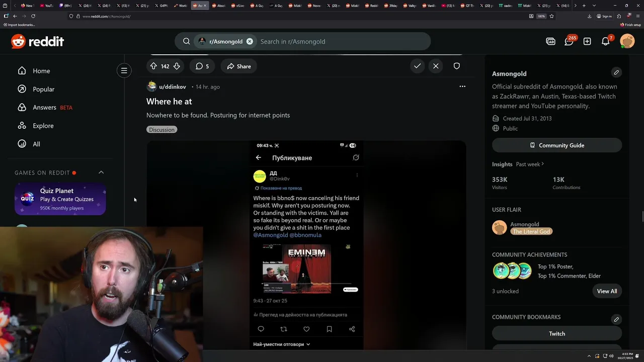644x362 pixels.
Task: Open the post's three-dot overflow menu
Action: pyautogui.click(x=462, y=86)
